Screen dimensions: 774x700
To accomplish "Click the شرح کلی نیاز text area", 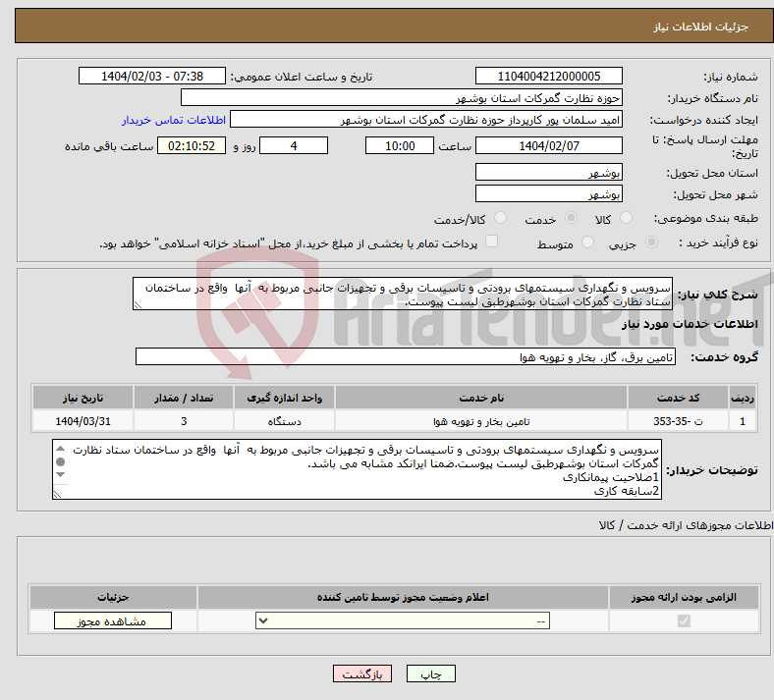I will click(x=403, y=294).
